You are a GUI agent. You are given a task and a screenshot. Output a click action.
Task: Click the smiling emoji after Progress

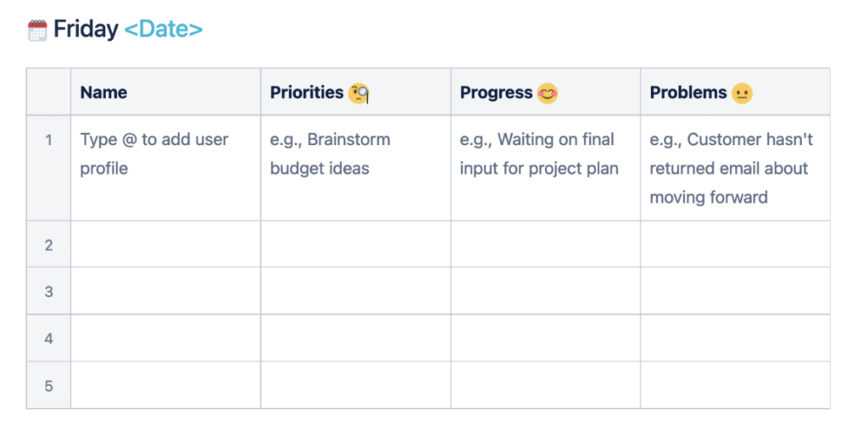548,93
